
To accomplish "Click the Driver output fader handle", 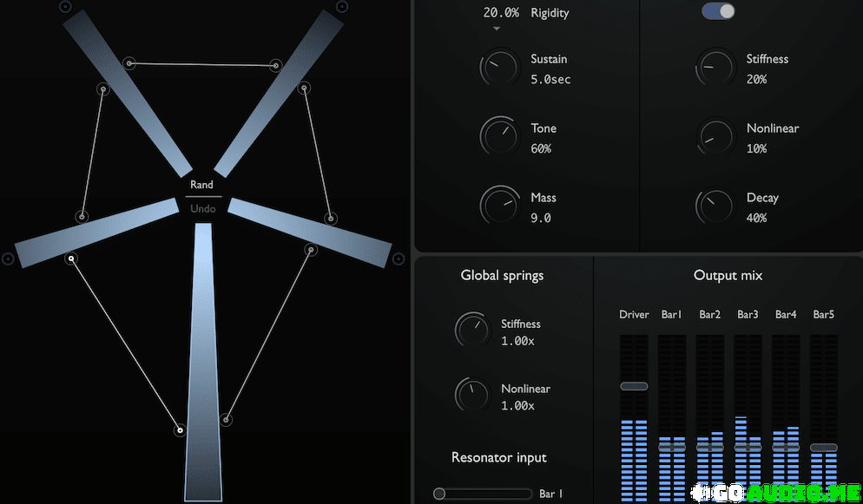I will [x=634, y=386].
